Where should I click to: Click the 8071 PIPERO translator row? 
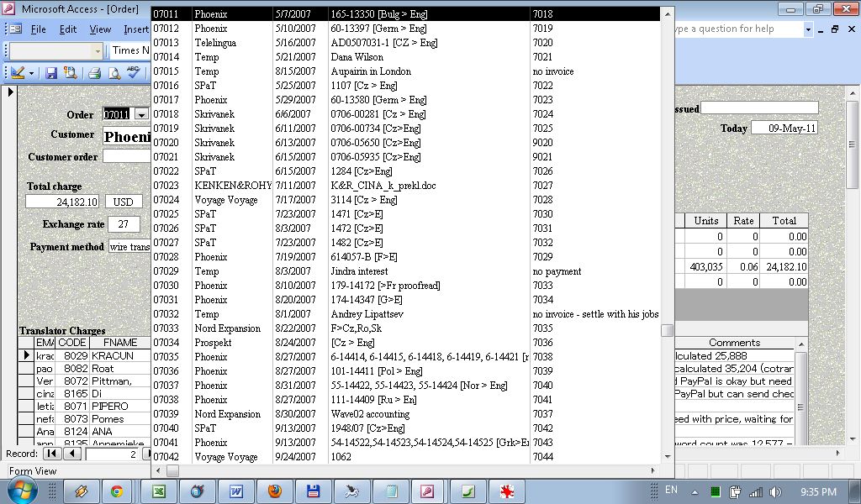[85, 407]
